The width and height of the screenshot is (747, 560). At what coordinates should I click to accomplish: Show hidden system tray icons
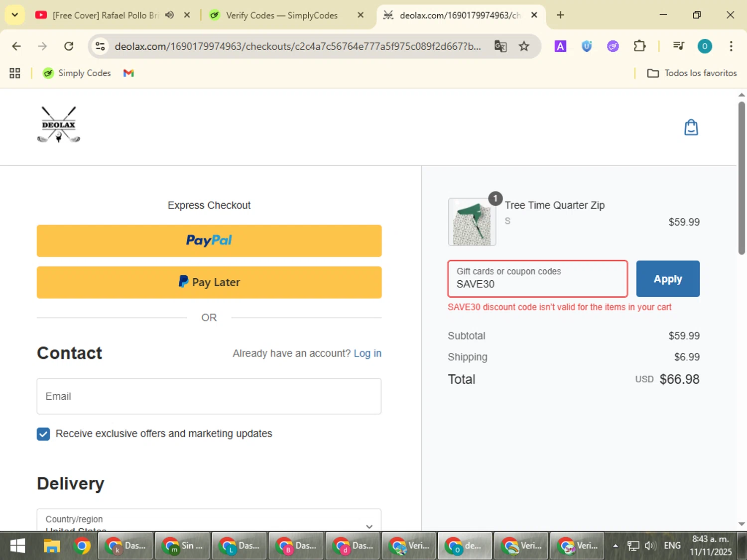(x=615, y=546)
